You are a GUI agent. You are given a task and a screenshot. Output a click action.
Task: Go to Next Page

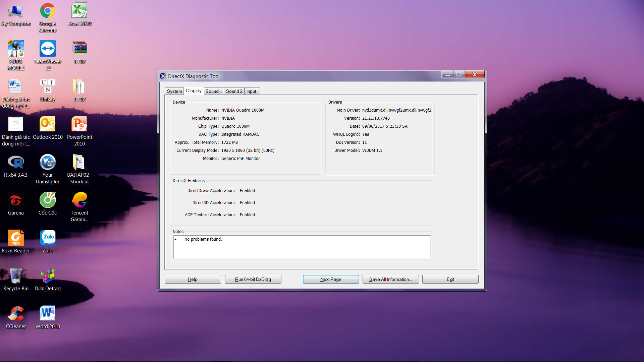tap(331, 279)
